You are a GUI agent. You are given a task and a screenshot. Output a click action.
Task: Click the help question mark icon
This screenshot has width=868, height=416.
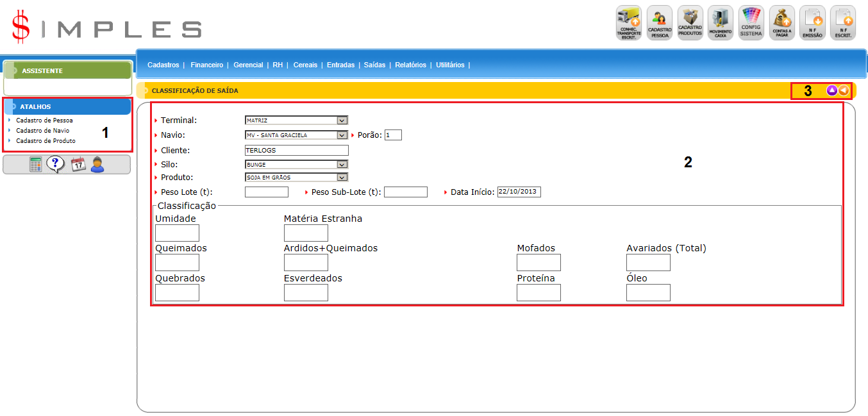(x=56, y=165)
